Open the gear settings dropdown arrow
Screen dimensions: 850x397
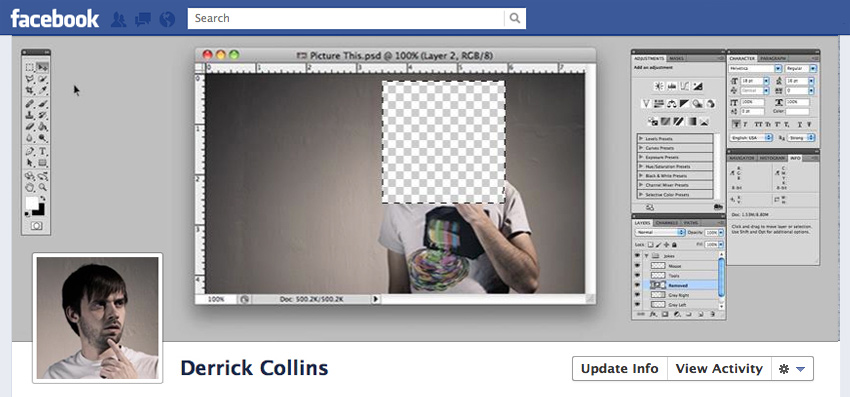[801, 369]
